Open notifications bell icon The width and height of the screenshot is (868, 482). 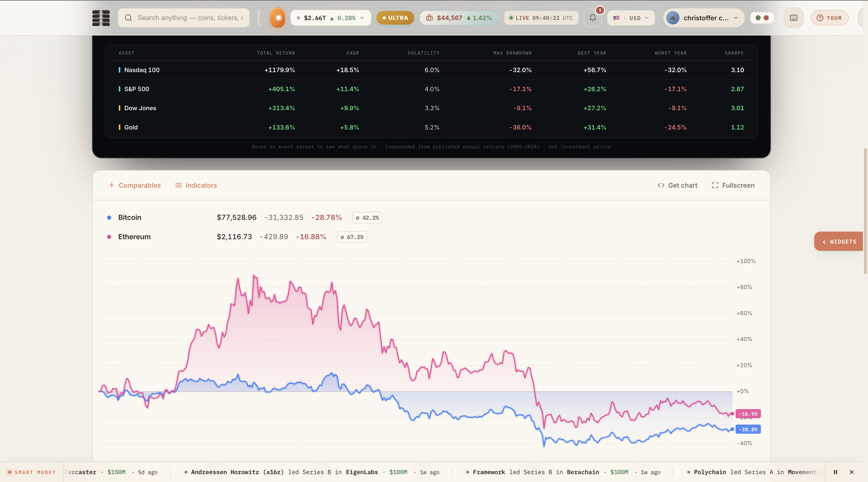click(593, 18)
